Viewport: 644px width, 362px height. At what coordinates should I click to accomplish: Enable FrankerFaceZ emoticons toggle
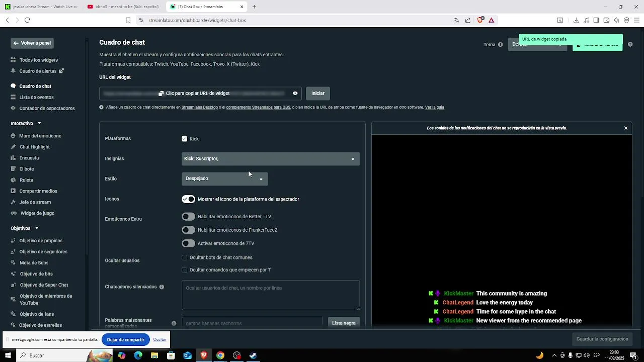tap(188, 230)
